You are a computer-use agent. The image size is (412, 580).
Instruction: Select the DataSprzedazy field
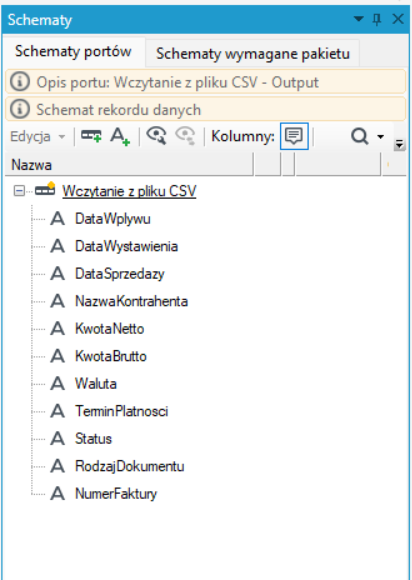[120, 274]
